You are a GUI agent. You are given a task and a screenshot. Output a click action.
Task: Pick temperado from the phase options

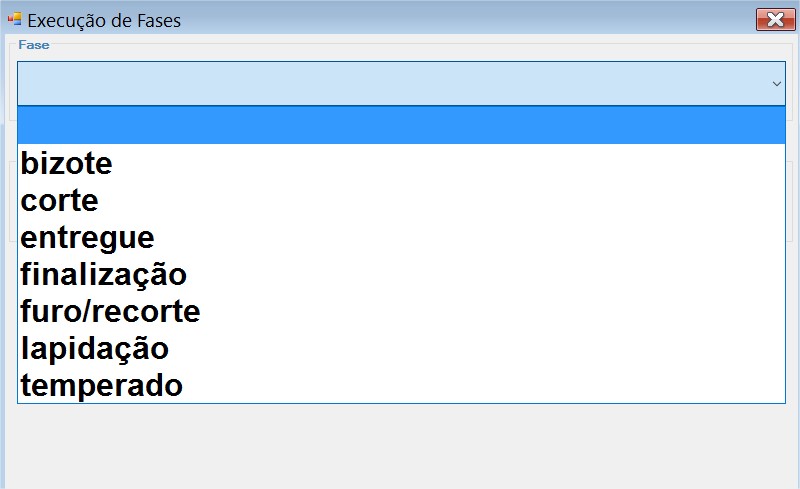tap(402, 385)
